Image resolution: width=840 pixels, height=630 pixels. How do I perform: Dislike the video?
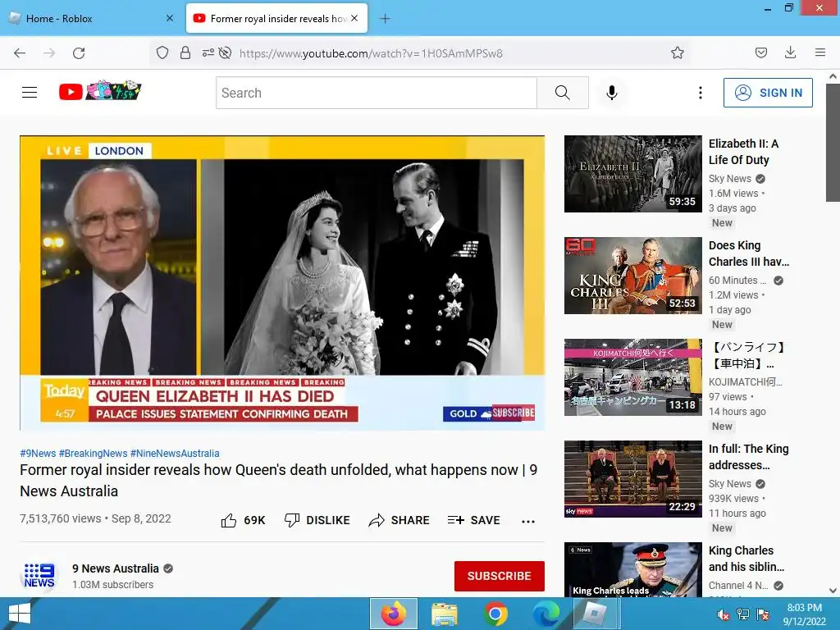[317, 520]
